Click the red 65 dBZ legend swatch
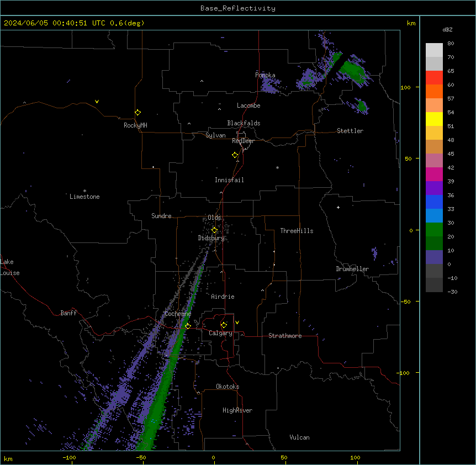The height and width of the screenshot is (465, 476). pyautogui.click(x=434, y=78)
